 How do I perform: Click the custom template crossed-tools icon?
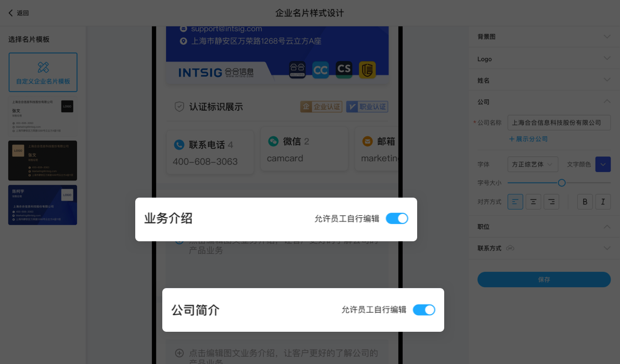click(43, 67)
